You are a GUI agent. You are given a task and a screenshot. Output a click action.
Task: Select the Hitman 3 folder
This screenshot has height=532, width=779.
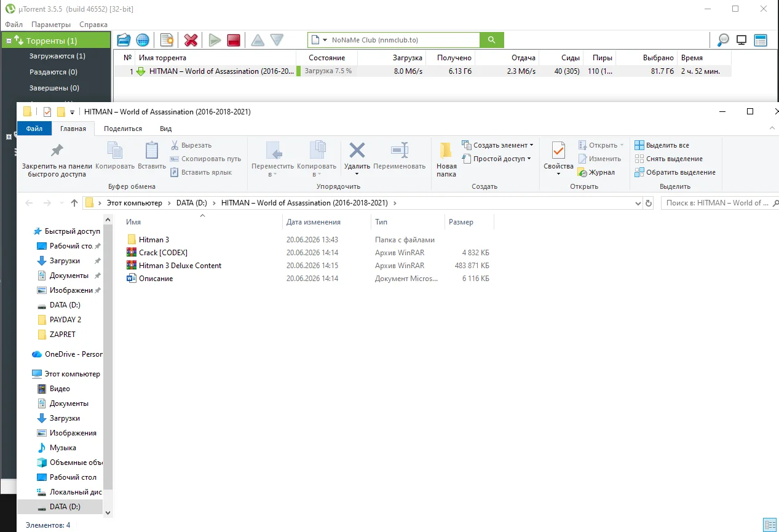[154, 240]
